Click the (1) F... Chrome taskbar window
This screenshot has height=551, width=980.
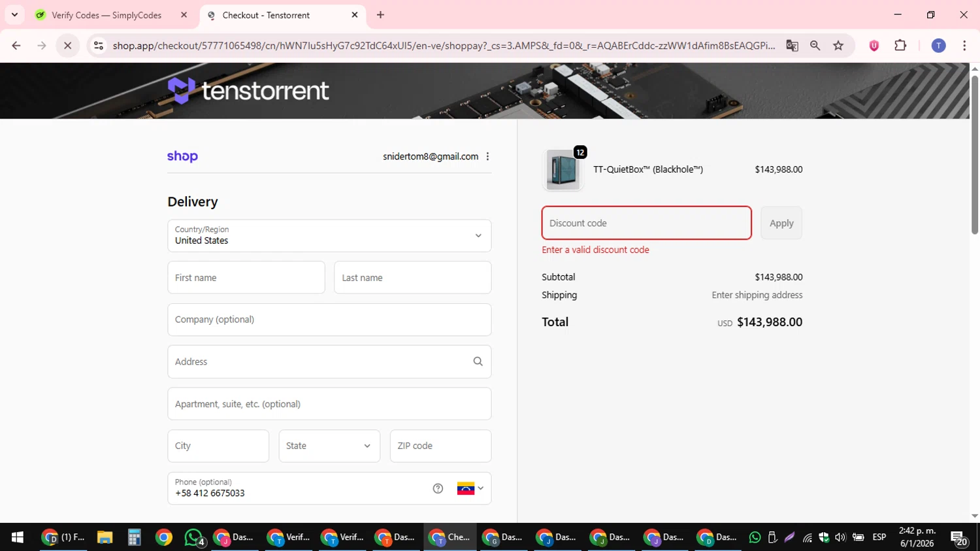pyautogui.click(x=63, y=537)
